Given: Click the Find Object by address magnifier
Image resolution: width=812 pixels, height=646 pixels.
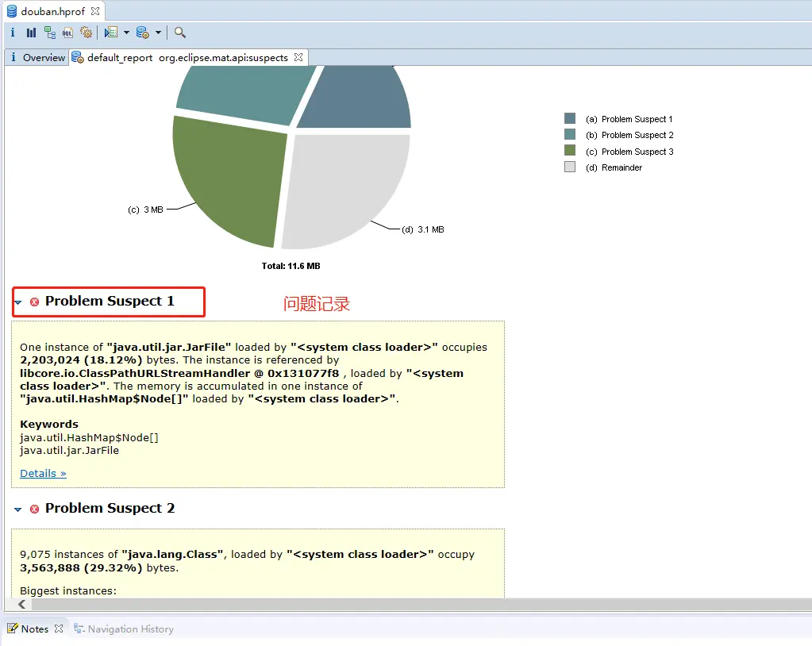Looking at the screenshot, I should pos(179,33).
